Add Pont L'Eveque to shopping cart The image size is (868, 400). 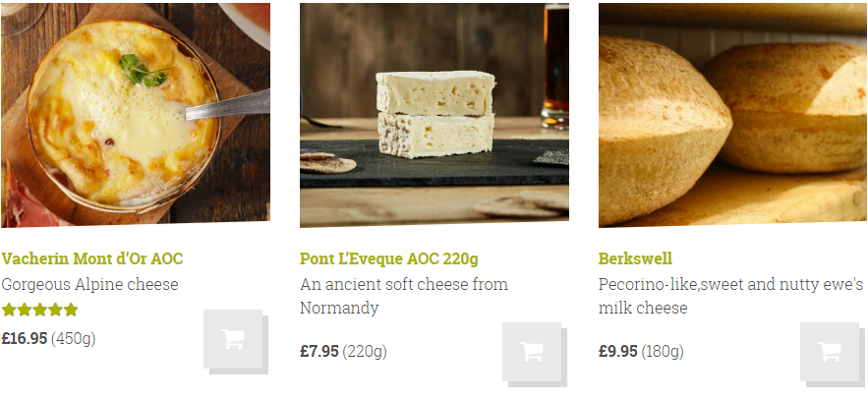coord(532,352)
